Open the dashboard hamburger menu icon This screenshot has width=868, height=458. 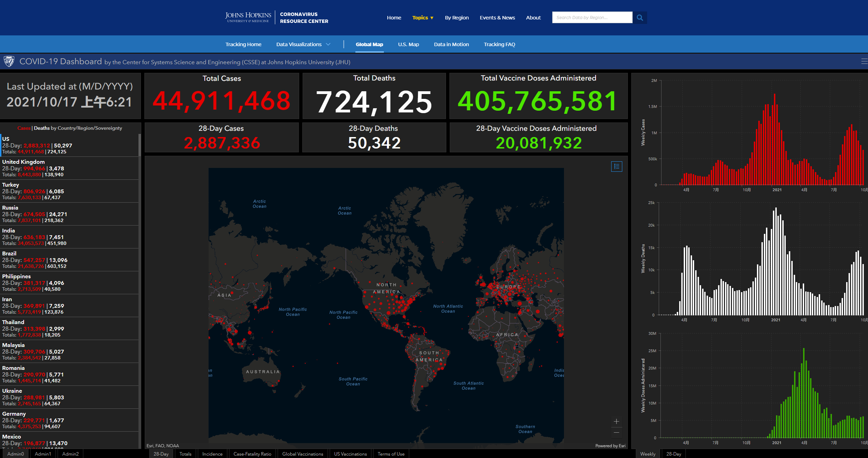point(864,62)
